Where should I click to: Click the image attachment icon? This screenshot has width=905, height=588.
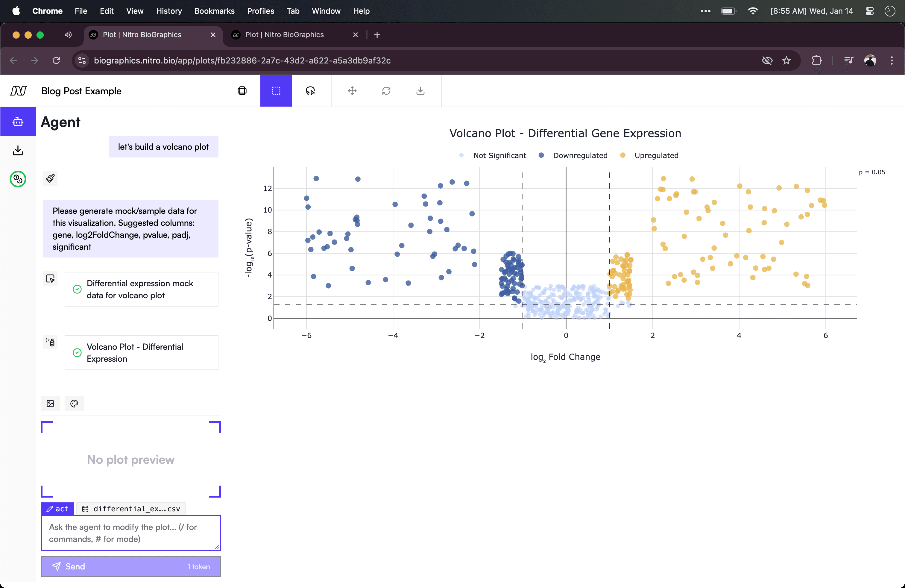click(x=50, y=404)
